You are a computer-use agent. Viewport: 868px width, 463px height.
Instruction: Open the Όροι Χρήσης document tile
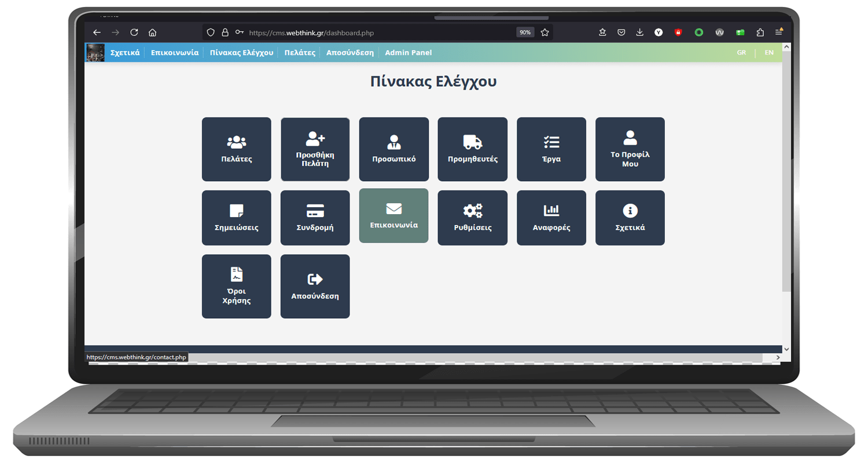pyautogui.click(x=236, y=286)
